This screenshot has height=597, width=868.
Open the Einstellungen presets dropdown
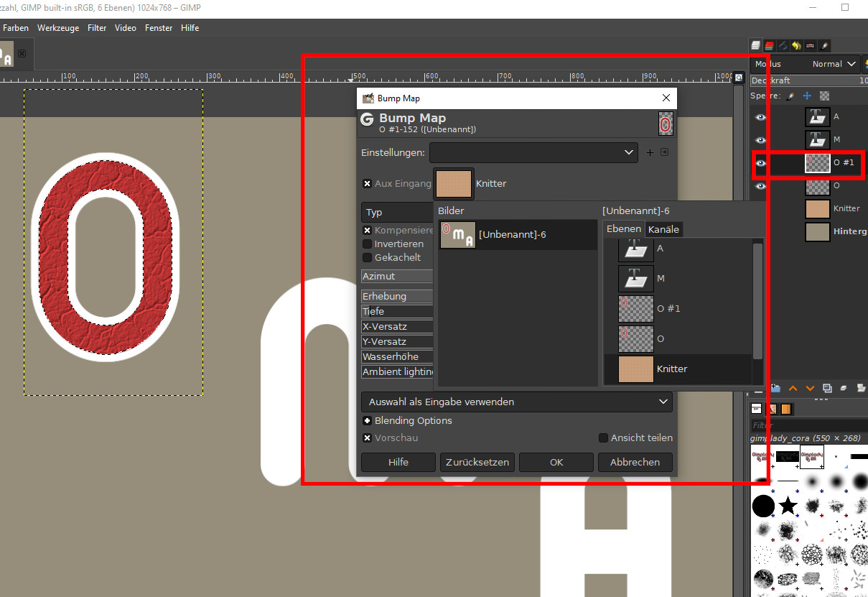[x=533, y=152]
